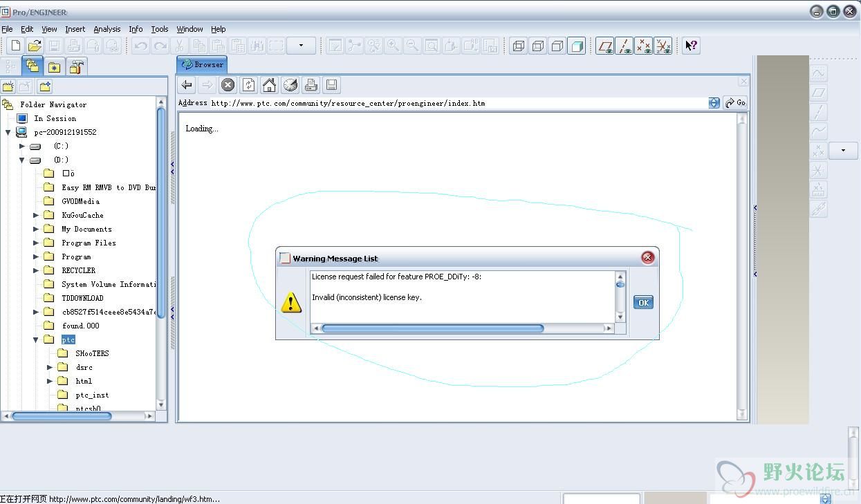
Task: Click the Go button beside the address
Action: pyautogui.click(x=735, y=103)
